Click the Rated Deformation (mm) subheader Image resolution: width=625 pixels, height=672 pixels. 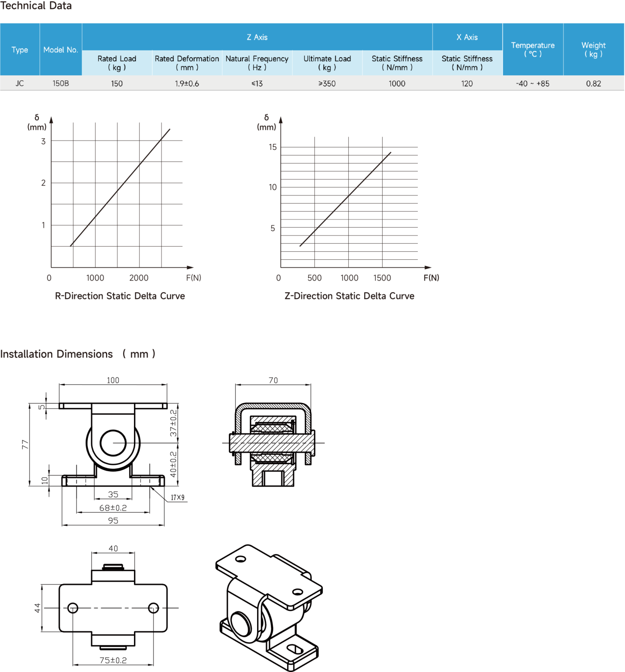click(187, 63)
